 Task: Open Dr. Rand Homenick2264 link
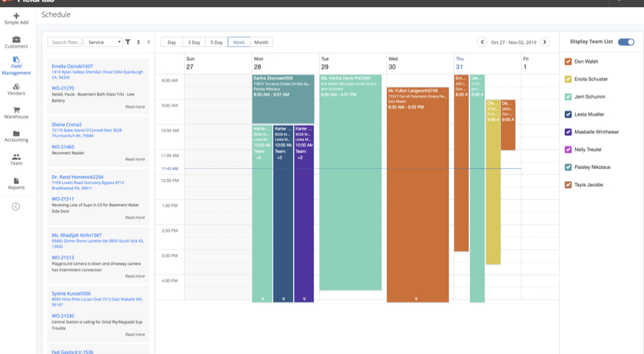(77, 177)
